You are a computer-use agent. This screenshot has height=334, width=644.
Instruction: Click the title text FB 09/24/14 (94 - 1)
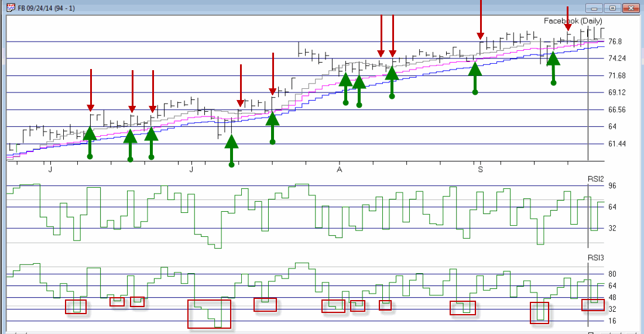[46, 8]
